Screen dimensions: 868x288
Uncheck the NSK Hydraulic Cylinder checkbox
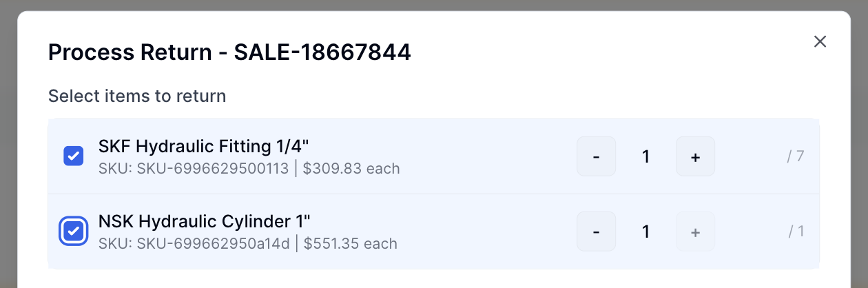coord(74,232)
